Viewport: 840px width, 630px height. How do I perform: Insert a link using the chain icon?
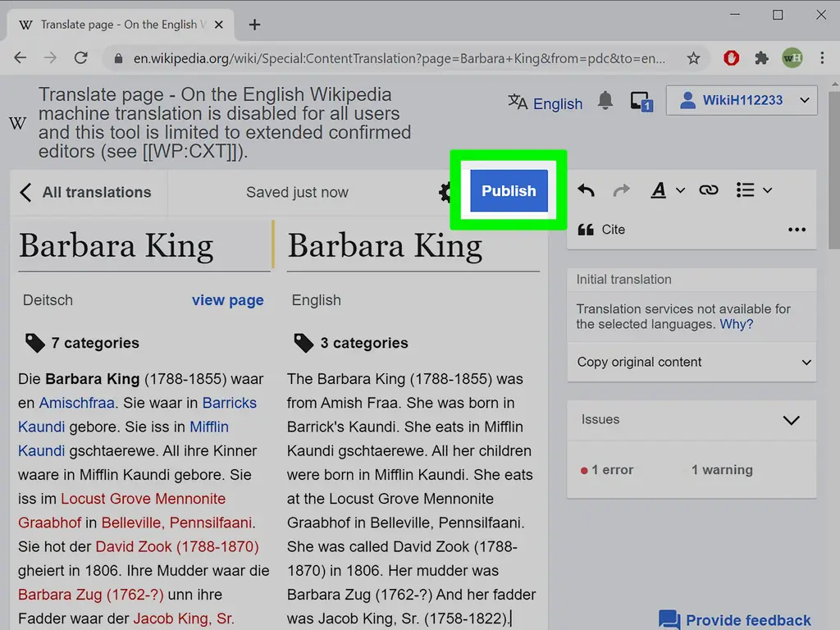[x=708, y=190]
